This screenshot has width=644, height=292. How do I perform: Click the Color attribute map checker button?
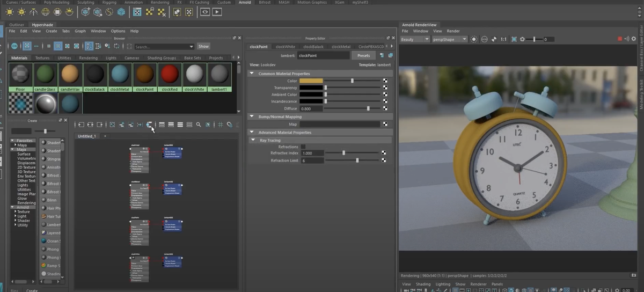385,81
